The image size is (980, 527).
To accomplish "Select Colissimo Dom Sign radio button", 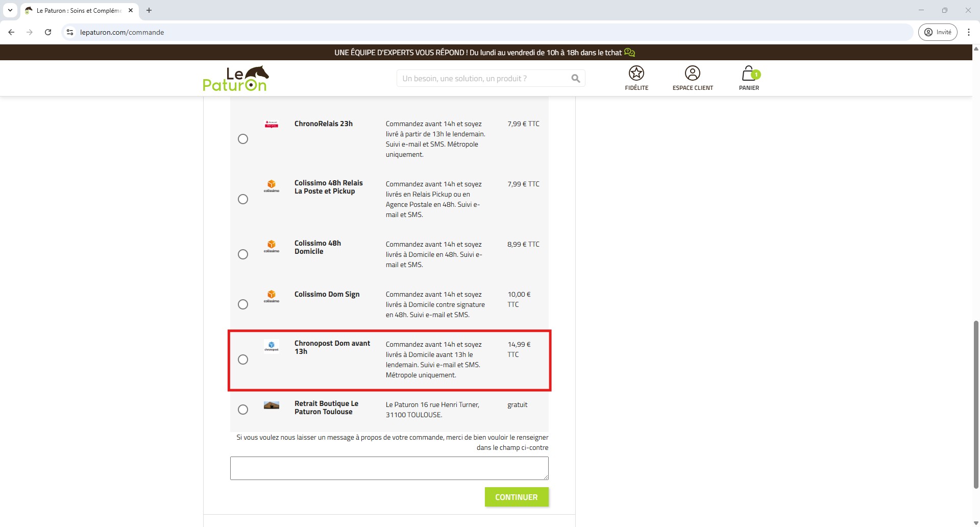I will [x=243, y=304].
